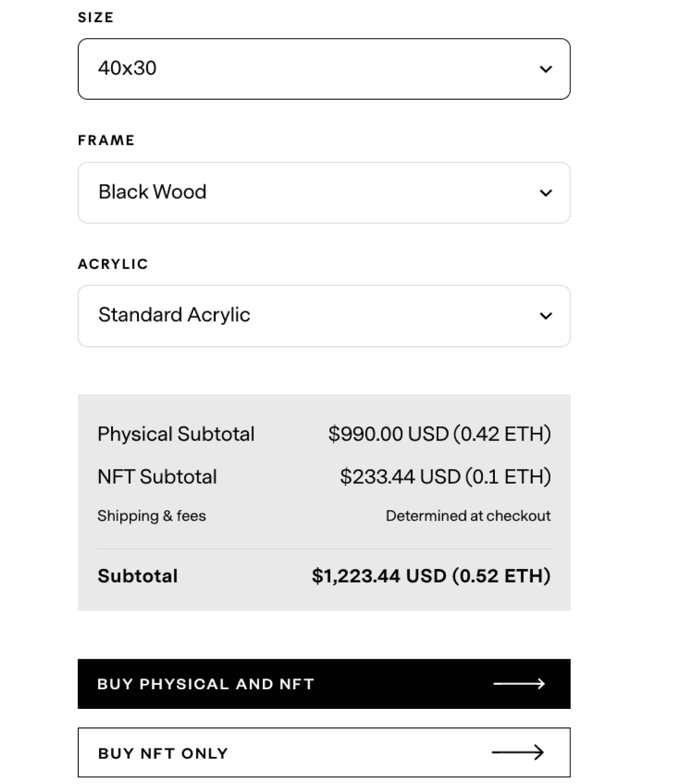Click the ACRYLIC field label

pos(113,264)
